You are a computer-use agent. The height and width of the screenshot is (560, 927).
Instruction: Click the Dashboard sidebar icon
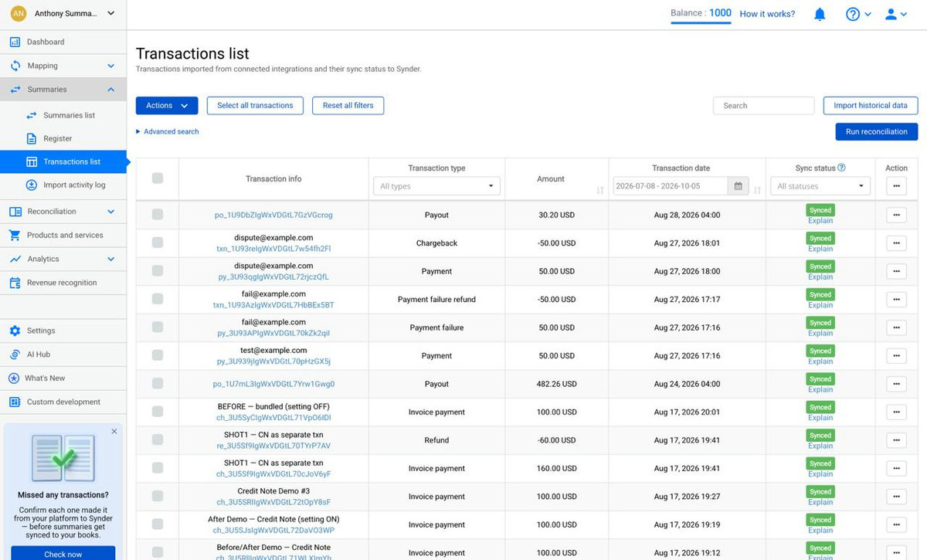click(15, 42)
